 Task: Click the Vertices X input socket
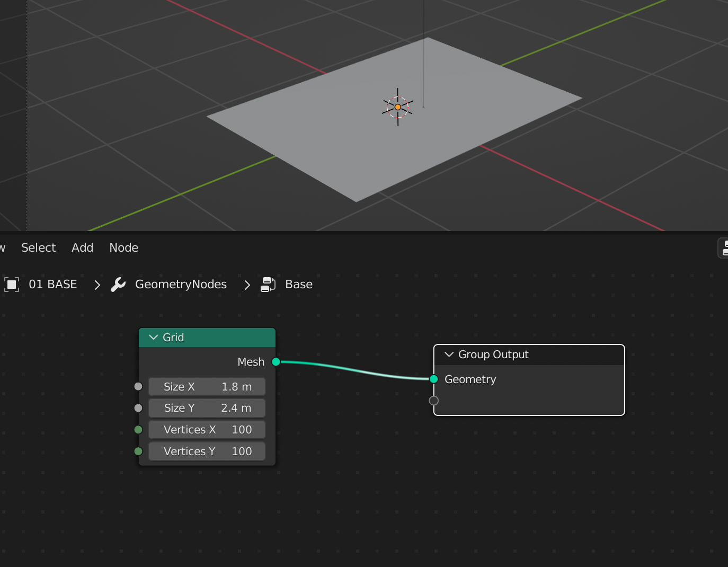click(x=138, y=430)
